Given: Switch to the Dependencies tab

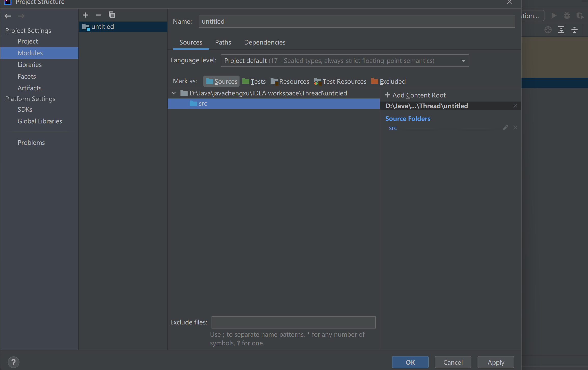Looking at the screenshot, I should (265, 42).
